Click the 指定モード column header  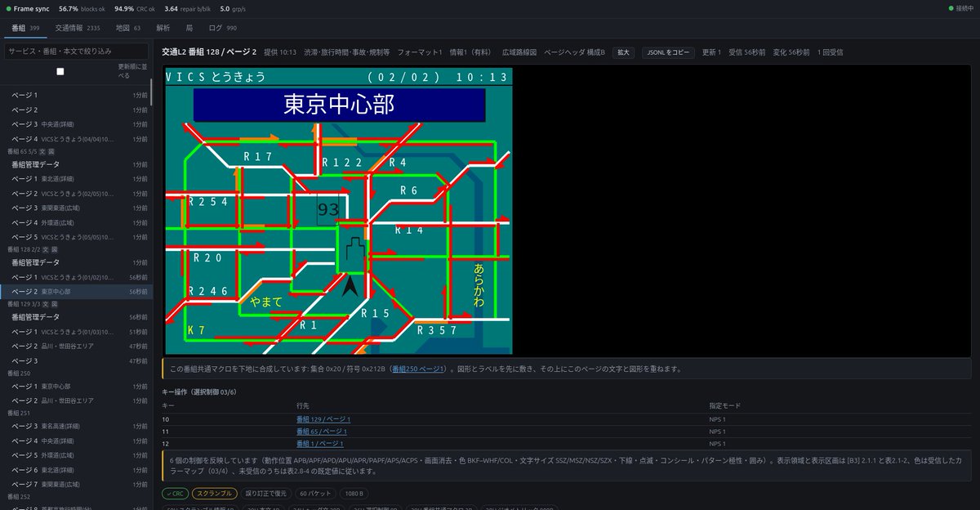click(723, 405)
